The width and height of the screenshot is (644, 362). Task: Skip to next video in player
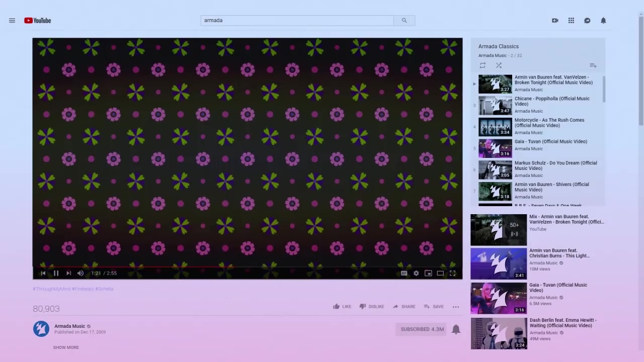(x=68, y=273)
